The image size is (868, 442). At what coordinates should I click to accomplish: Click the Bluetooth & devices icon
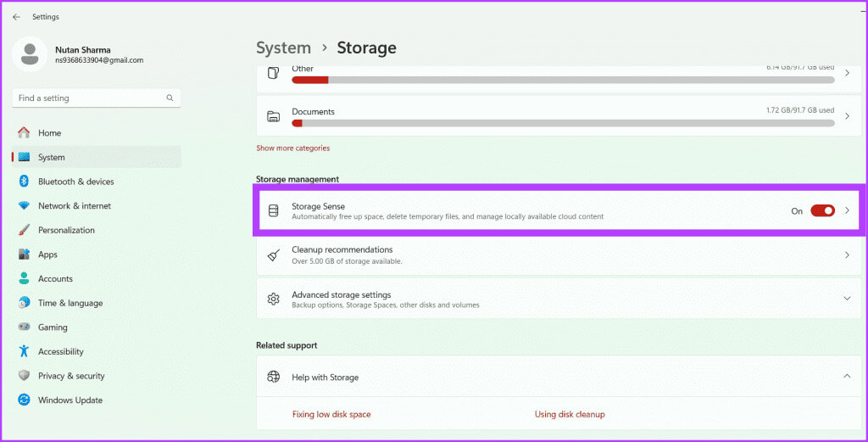[x=24, y=181]
